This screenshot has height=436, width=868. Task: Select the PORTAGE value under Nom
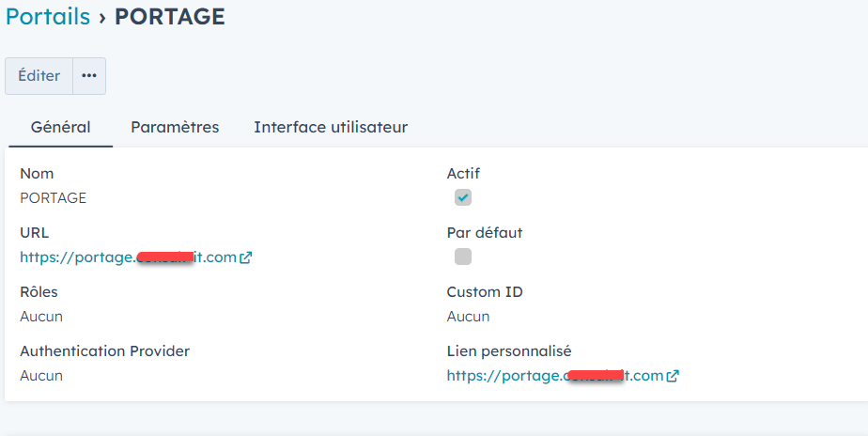(54, 198)
